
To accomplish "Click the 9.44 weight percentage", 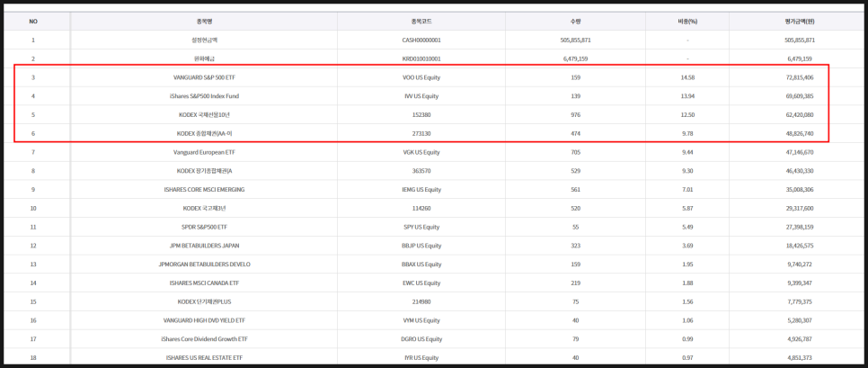I will [x=687, y=152].
